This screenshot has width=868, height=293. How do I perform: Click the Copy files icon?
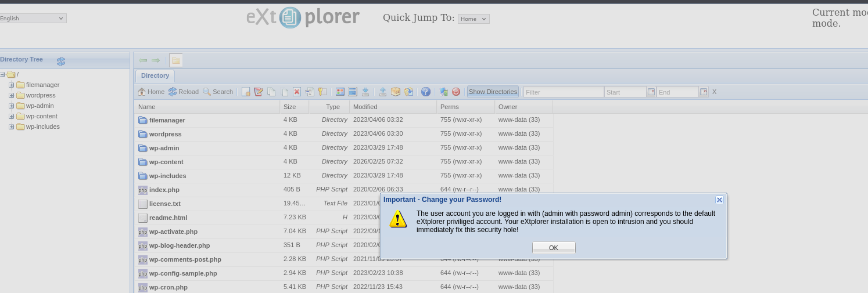(271, 92)
